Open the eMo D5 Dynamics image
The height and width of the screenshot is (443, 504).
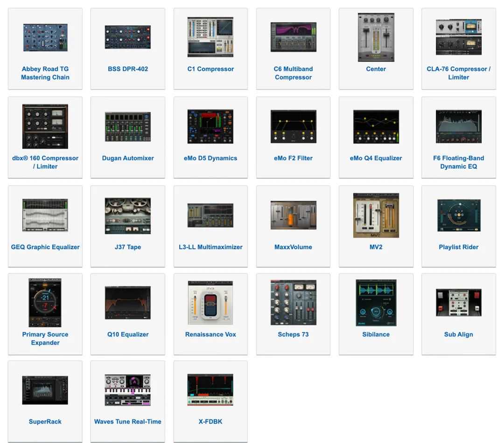(210, 126)
